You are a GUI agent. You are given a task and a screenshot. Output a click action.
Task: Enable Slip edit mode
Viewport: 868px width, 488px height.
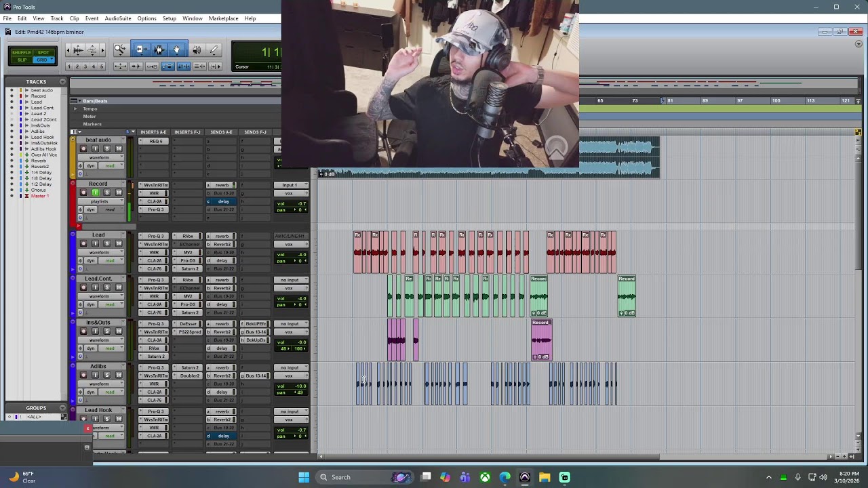coord(22,60)
